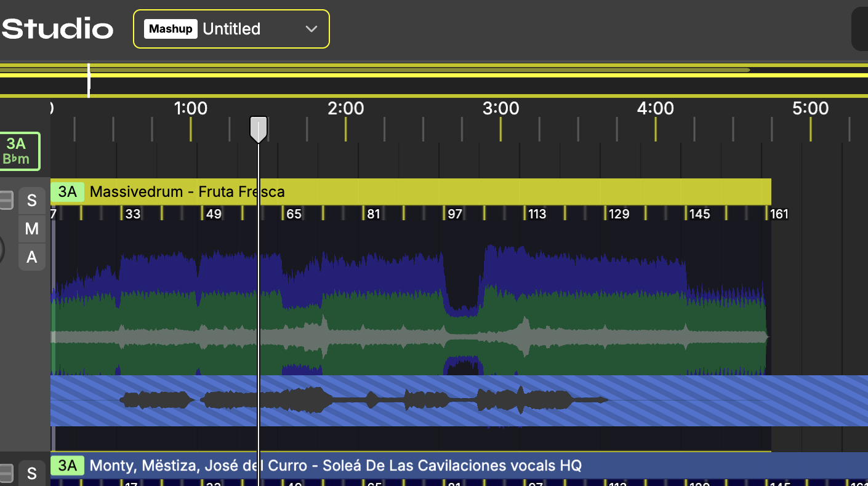Click the chevron arrow in the project selector
The width and height of the screenshot is (868, 486).
pos(311,29)
